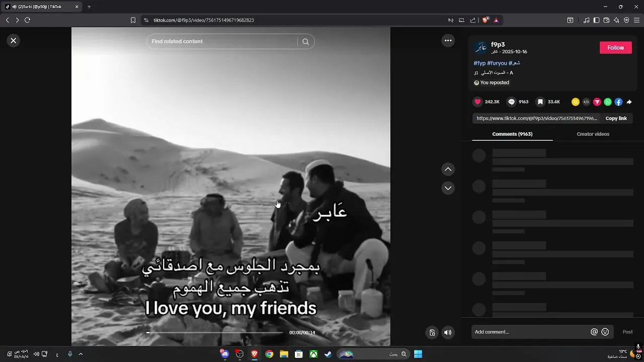Open the emoji picker in the comment box
The height and width of the screenshot is (362, 644).
pos(605,332)
